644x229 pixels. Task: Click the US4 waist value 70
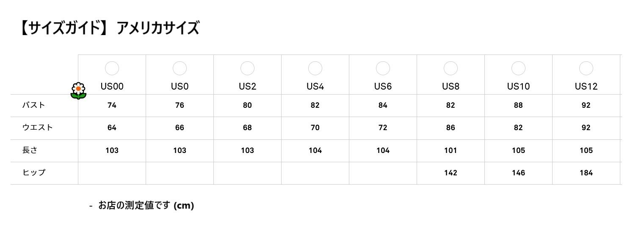tap(315, 128)
